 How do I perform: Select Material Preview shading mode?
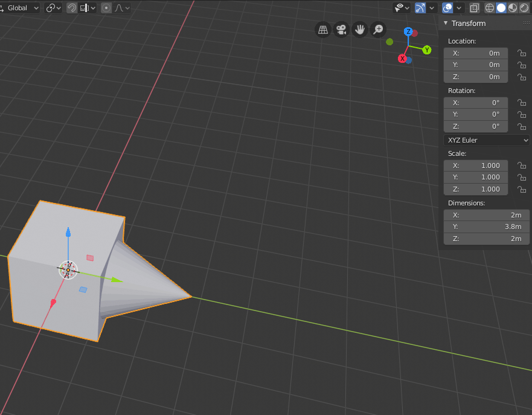[x=512, y=8]
